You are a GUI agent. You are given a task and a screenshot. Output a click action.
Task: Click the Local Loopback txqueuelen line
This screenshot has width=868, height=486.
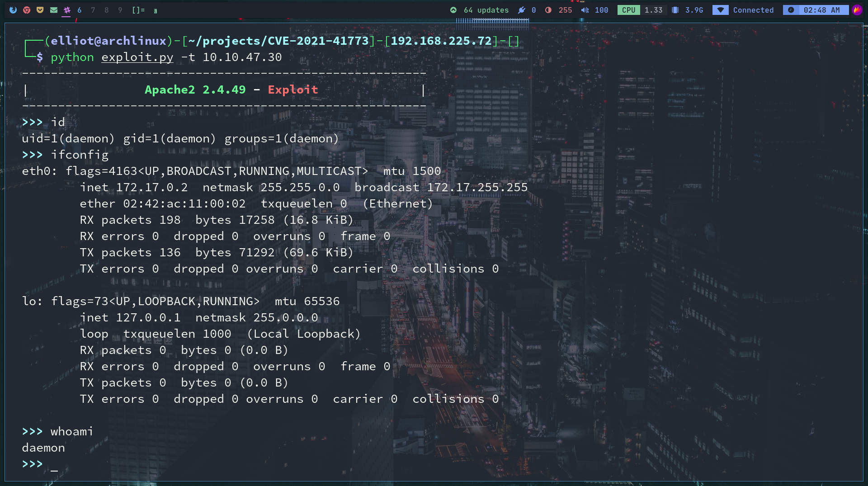(220, 334)
